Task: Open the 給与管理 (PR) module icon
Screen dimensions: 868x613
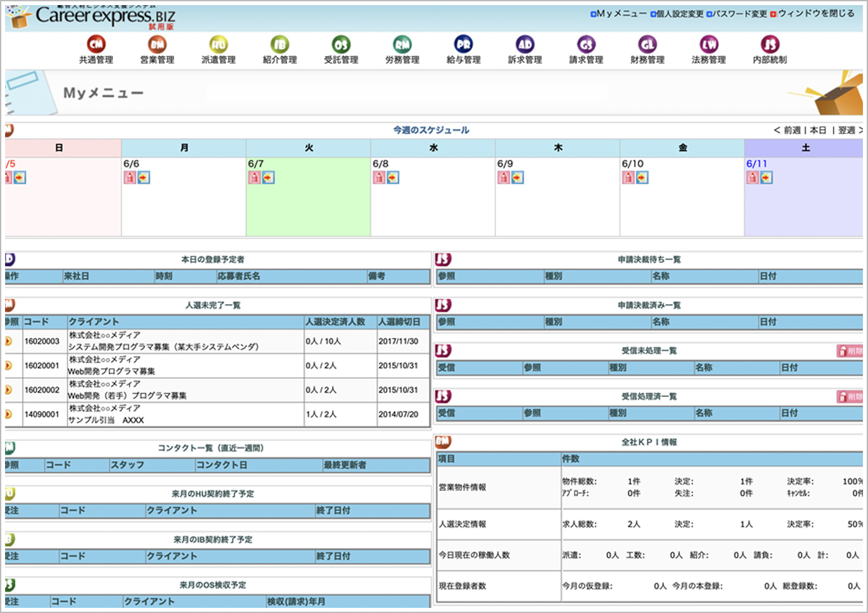Action: 463,45
